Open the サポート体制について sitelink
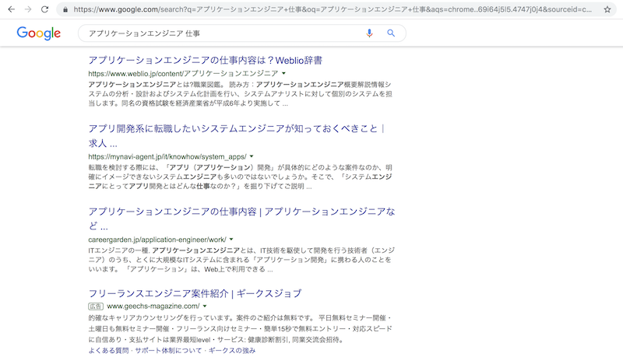Screen dimensions: 623x364 pos(168,351)
